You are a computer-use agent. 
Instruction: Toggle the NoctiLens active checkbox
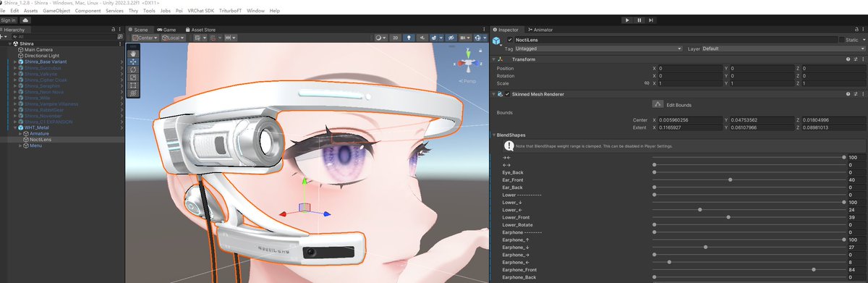pyautogui.click(x=511, y=39)
